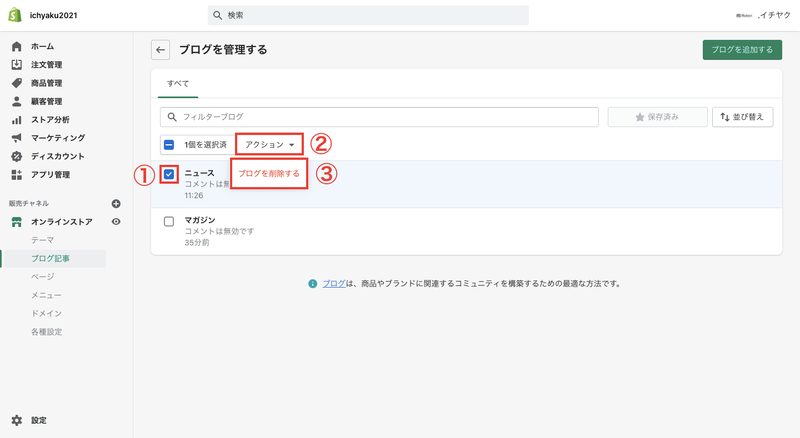Click the 設定 gear icon
800x438 pixels.
pyautogui.click(x=16, y=420)
